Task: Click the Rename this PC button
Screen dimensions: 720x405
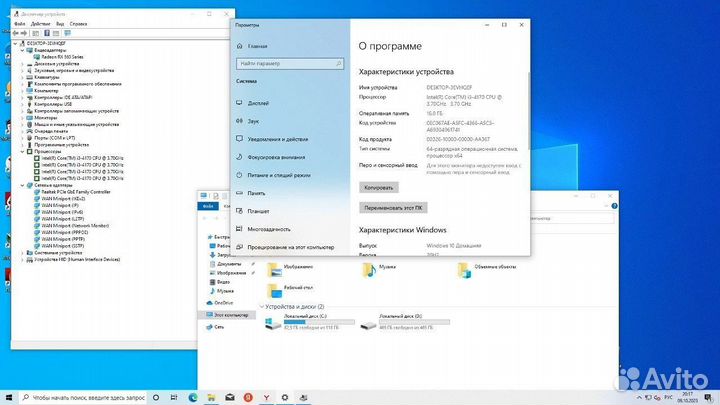Action: [395, 207]
